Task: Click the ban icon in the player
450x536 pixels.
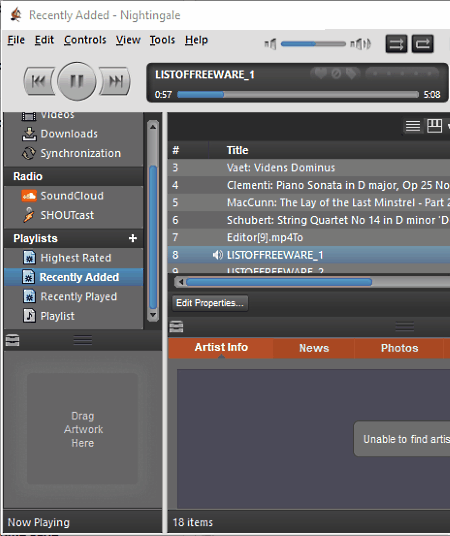Action: click(336, 73)
